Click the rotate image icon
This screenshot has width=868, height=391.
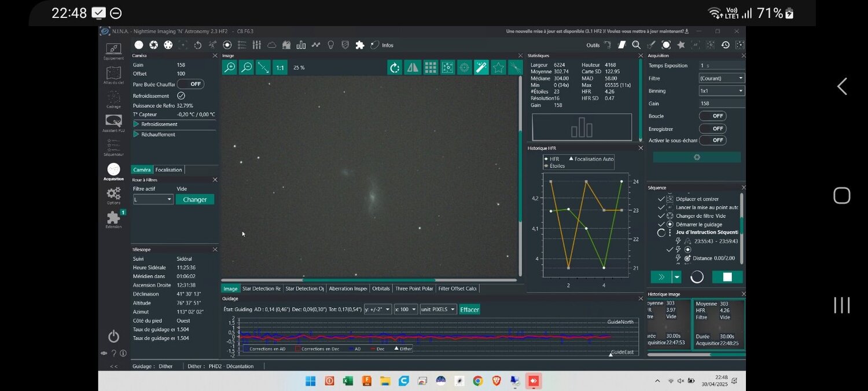pos(395,68)
